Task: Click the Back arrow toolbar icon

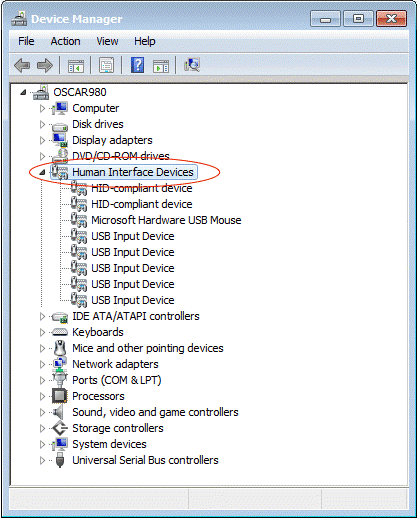Action: point(22,65)
